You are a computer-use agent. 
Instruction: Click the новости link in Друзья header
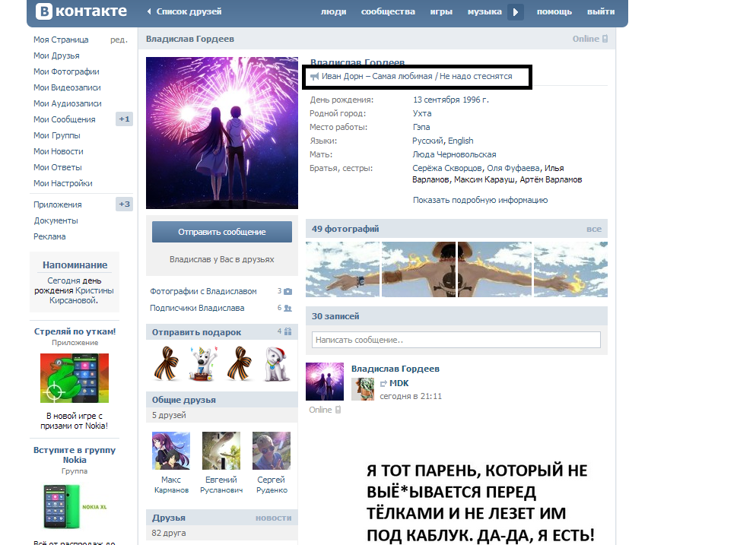pyautogui.click(x=273, y=518)
